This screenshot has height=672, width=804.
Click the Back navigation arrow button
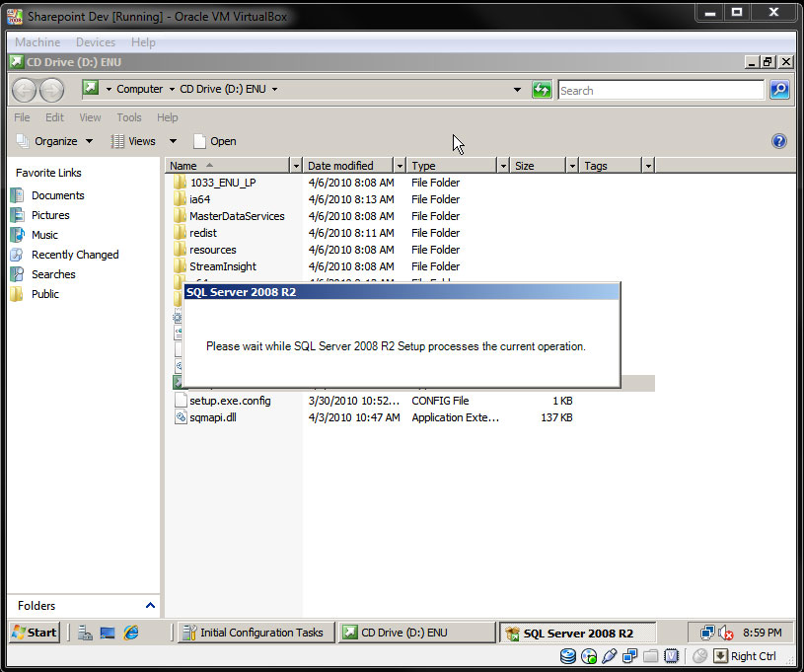[x=24, y=91]
